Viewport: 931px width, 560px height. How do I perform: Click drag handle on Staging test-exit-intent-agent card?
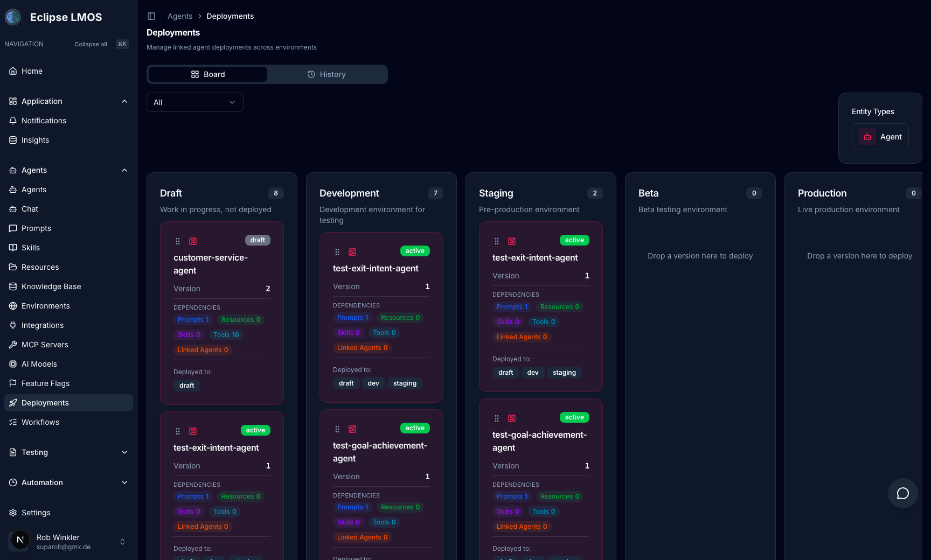[x=497, y=241]
